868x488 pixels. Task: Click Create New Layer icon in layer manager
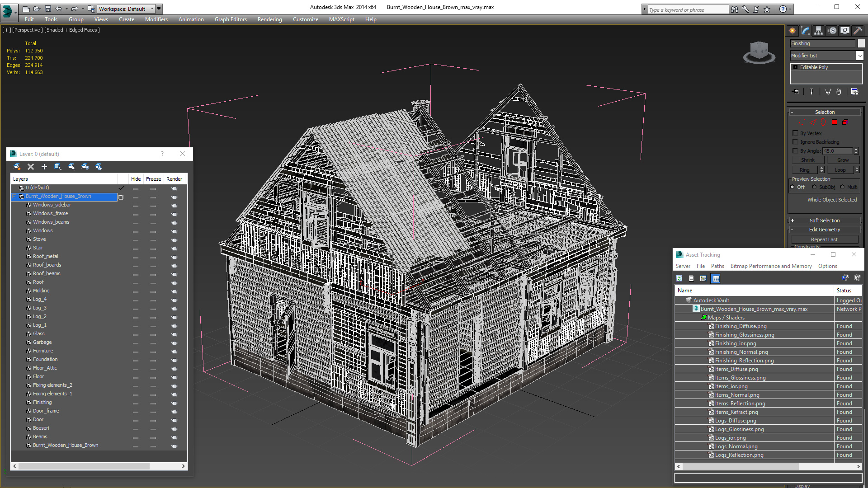(x=17, y=167)
